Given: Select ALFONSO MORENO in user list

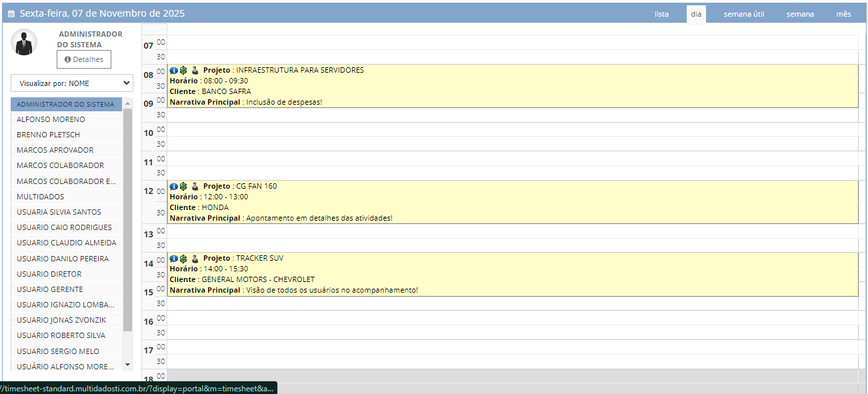Looking at the screenshot, I should pyautogui.click(x=51, y=119).
